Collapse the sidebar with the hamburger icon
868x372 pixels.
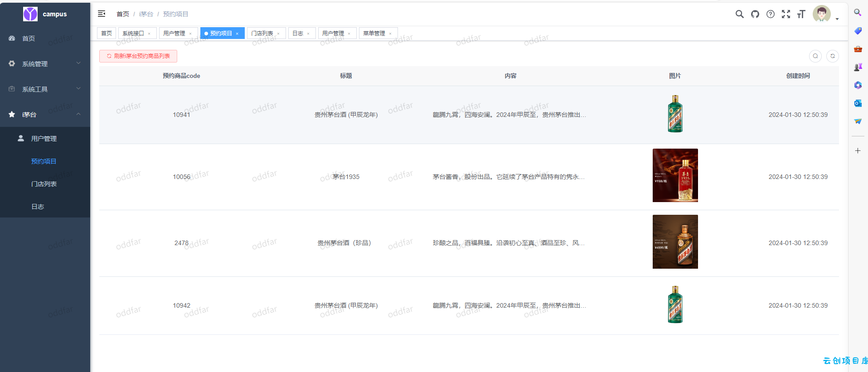(x=102, y=14)
